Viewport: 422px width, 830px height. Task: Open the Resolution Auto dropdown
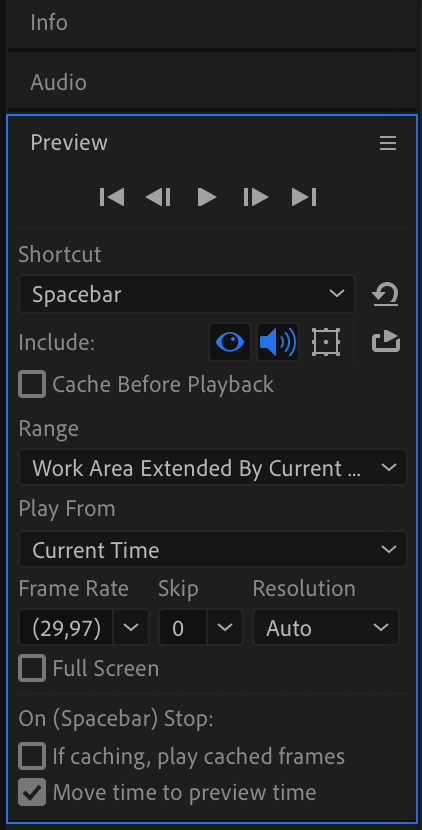(x=326, y=628)
